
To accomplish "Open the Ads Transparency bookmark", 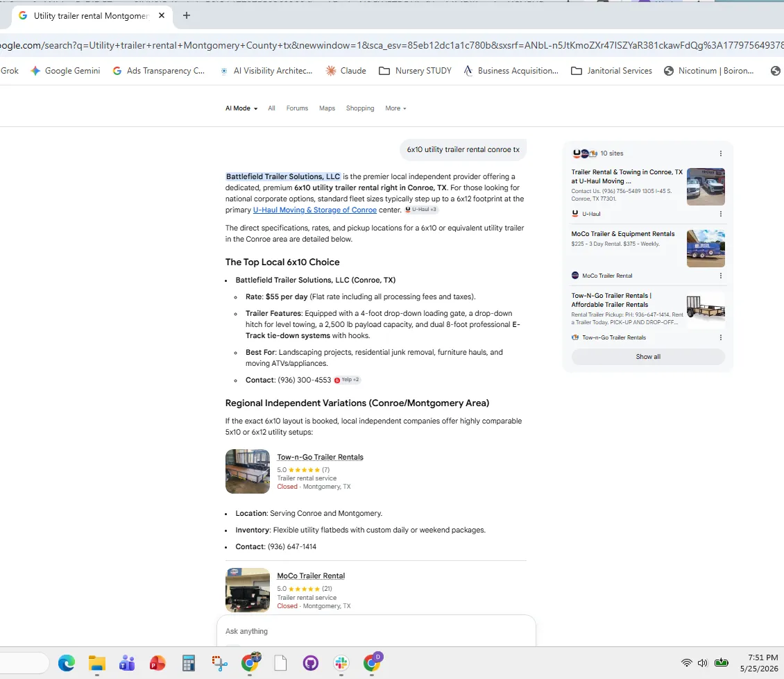I will [x=159, y=71].
